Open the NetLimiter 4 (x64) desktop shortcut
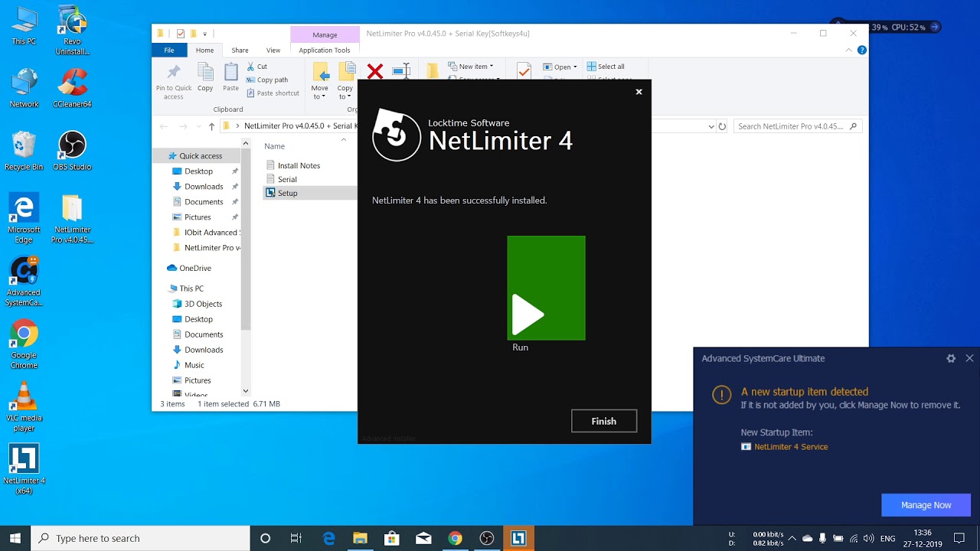 click(24, 468)
